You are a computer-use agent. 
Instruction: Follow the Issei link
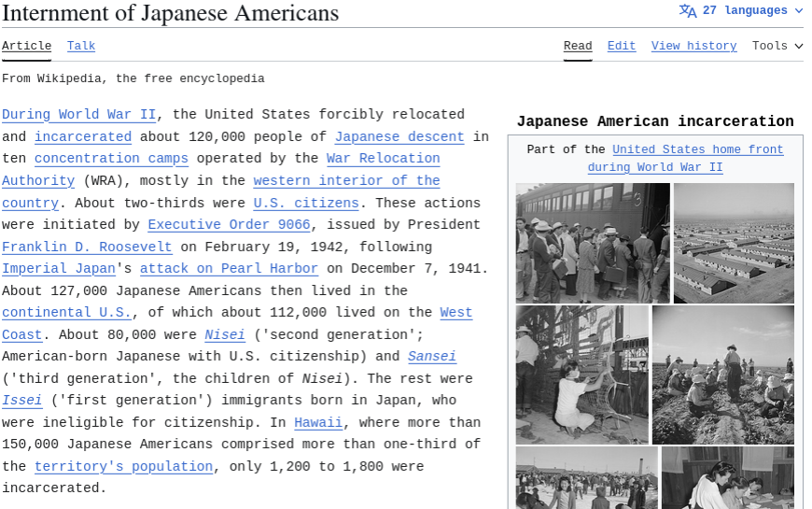[x=21, y=401]
